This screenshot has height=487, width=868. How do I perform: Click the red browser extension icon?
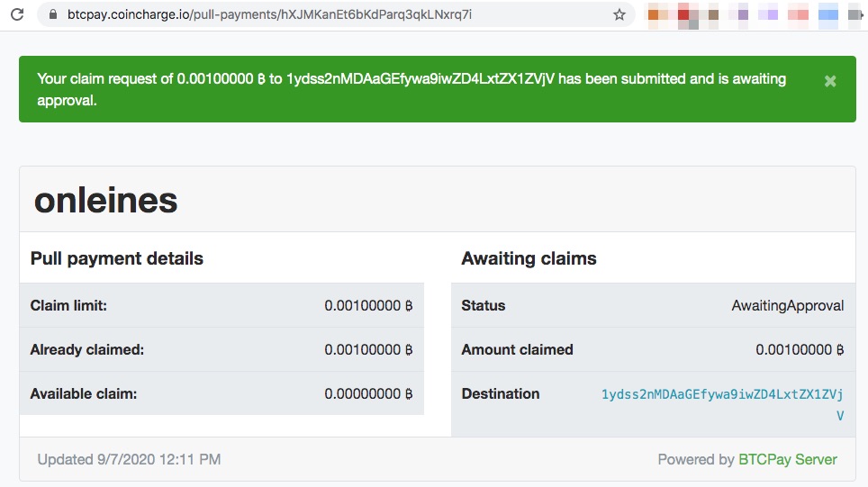[687, 16]
